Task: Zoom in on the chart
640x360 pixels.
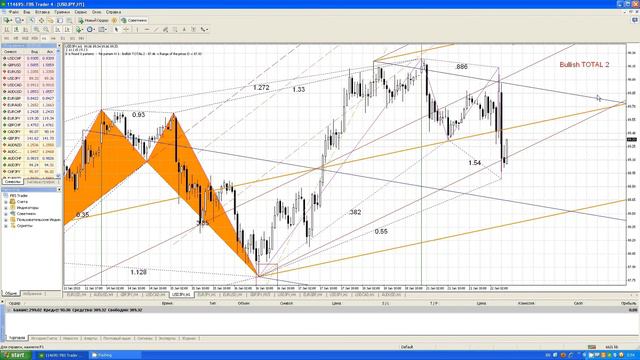Action: point(36,29)
